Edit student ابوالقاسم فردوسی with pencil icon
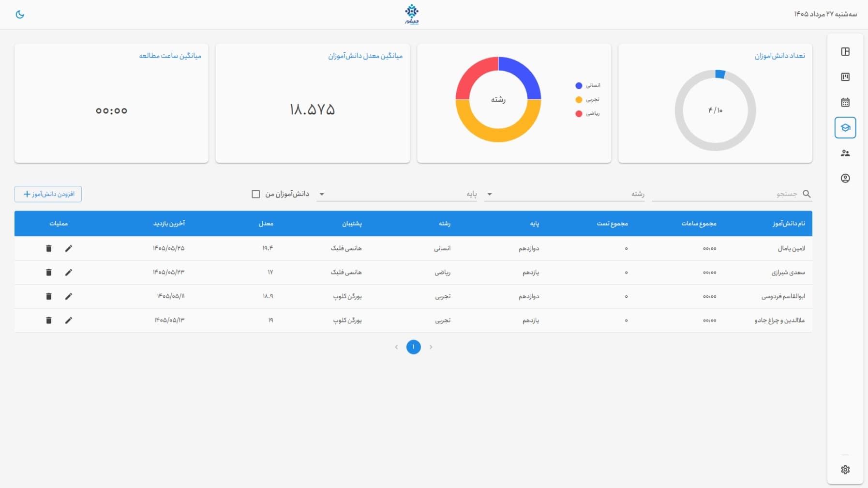 pyautogui.click(x=69, y=296)
